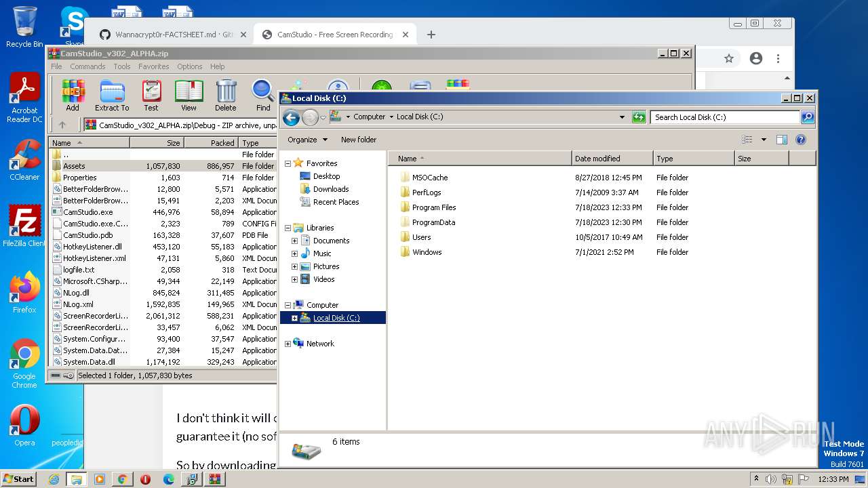The width and height of the screenshot is (868, 488).
Task: Open WinRAR Help menu
Action: click(217, 66)
